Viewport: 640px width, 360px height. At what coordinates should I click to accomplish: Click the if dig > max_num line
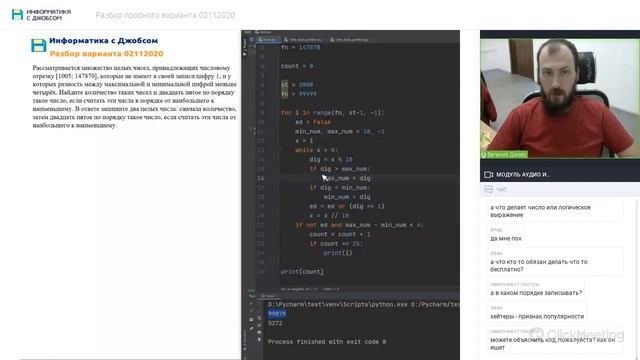point(340,169)
